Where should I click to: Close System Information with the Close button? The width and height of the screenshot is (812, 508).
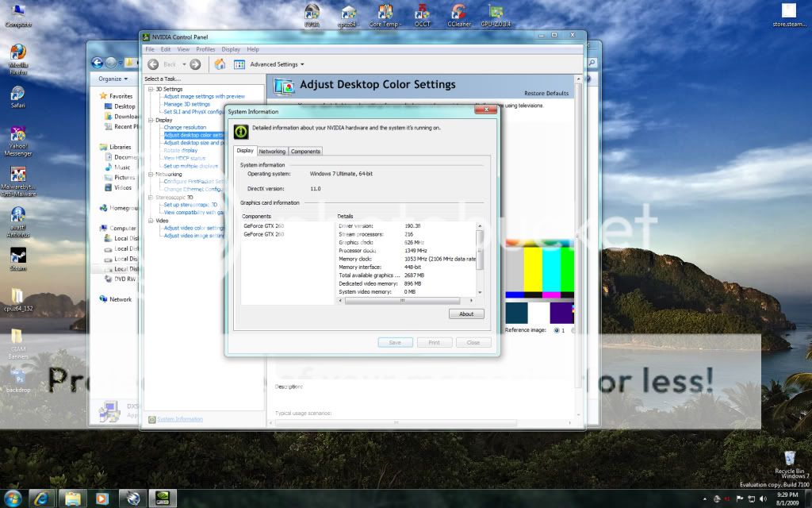click(x=473, y=343)
